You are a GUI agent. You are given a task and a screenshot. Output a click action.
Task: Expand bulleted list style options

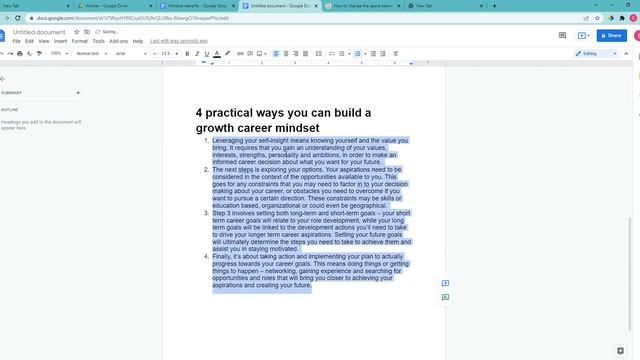(349, 53)
